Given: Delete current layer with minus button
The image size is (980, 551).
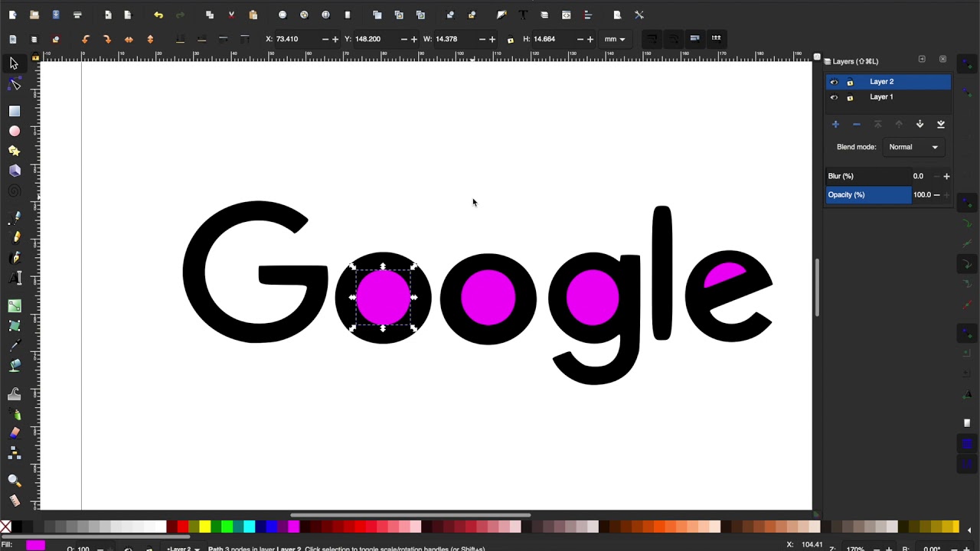Looking at the screenshot, I should coord(857,124).
